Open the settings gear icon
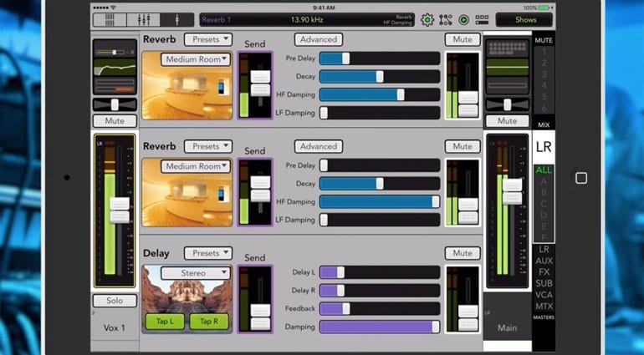The height and width of the screenshot is (355, 644). pos(427,19)
